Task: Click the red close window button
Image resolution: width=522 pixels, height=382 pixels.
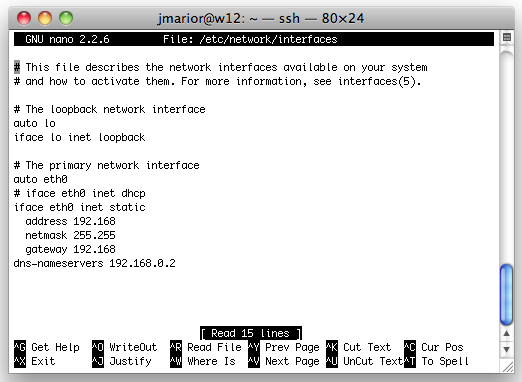Action: (x=24, y=18)
